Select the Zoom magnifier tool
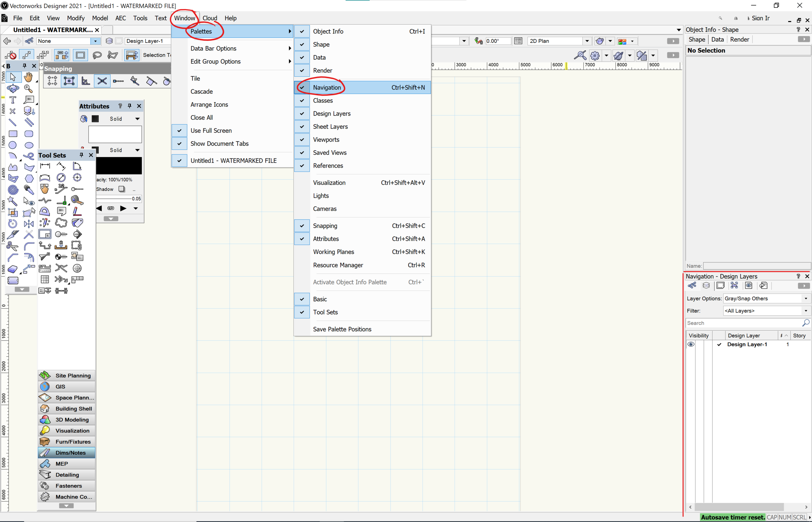 [x=29, y=89]
